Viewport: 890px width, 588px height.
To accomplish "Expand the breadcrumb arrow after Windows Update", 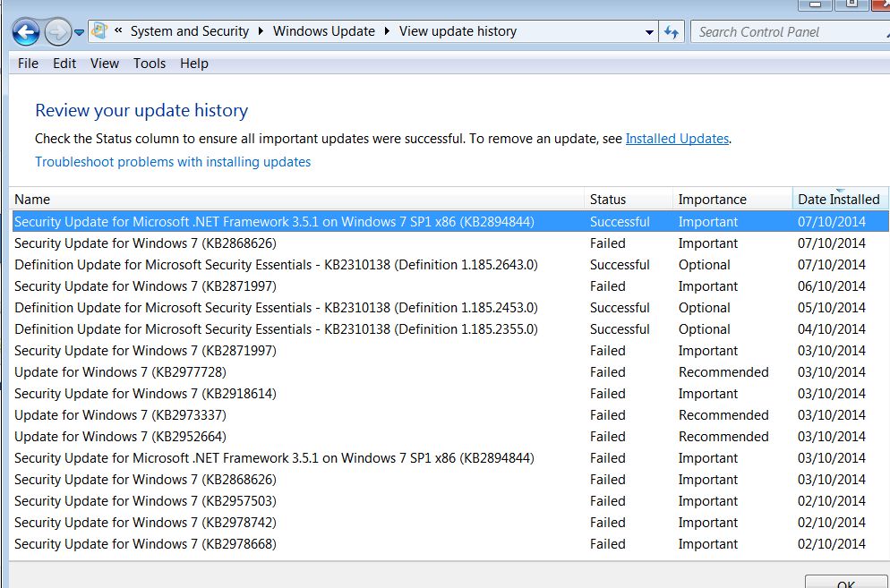I will (387, 31).
